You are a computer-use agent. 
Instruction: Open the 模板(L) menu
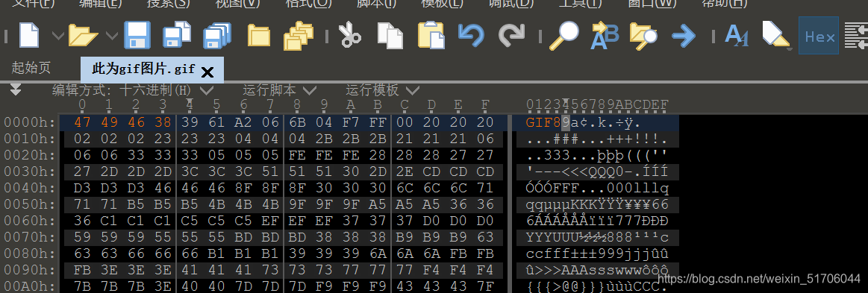pos(443,3)
